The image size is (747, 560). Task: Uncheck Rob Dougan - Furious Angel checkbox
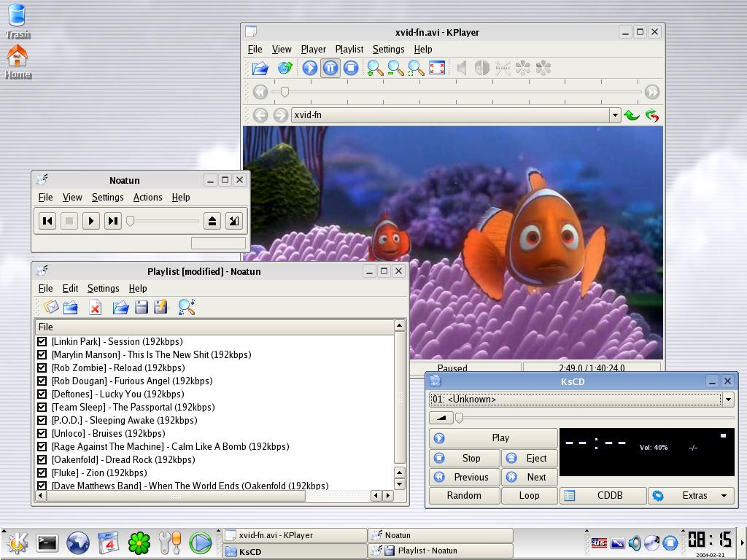[x=42, y=381]
